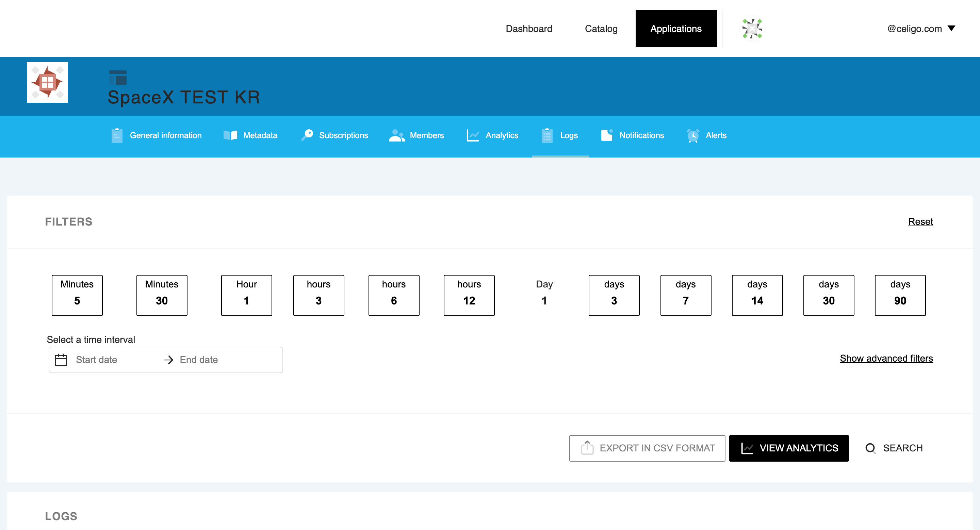
Task: Switch to the Analytics tab
Action: tap(492, 135)
